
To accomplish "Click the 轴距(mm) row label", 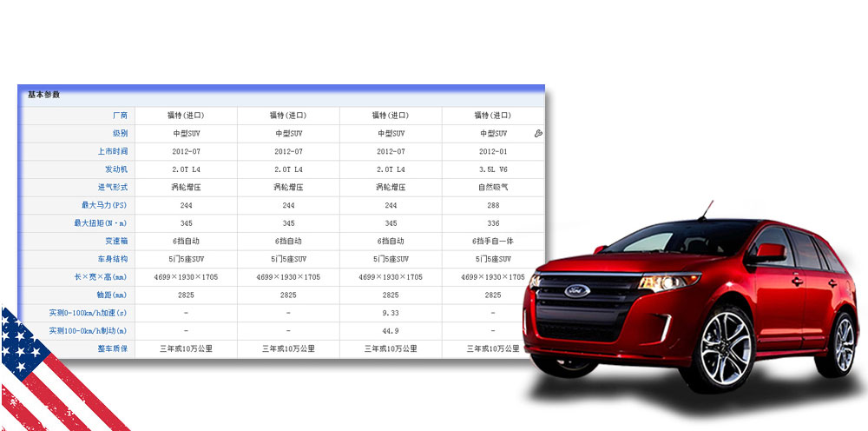I will [111, 295].
